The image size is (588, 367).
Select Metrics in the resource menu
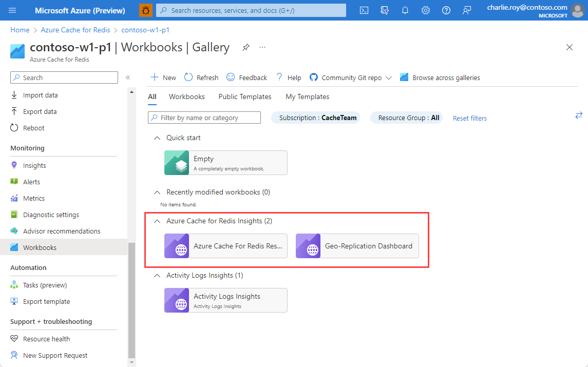point(34,198)
